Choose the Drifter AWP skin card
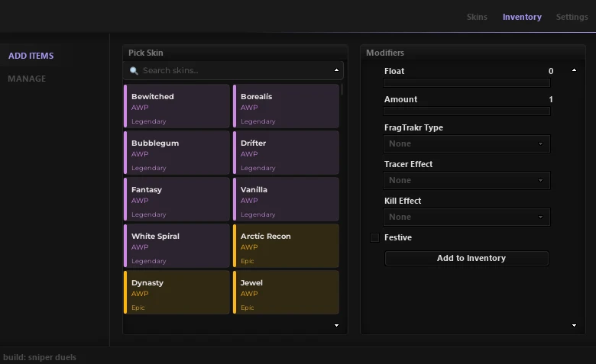This screenshot has height=364, width=596. coord(286,153)
